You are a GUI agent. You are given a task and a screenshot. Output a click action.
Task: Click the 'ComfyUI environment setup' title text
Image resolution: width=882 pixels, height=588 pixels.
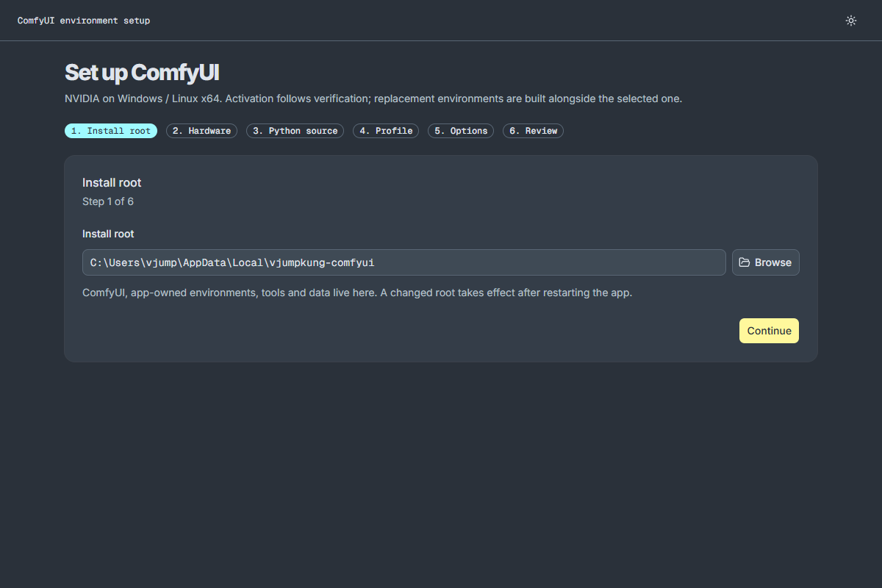coord(84,21)
